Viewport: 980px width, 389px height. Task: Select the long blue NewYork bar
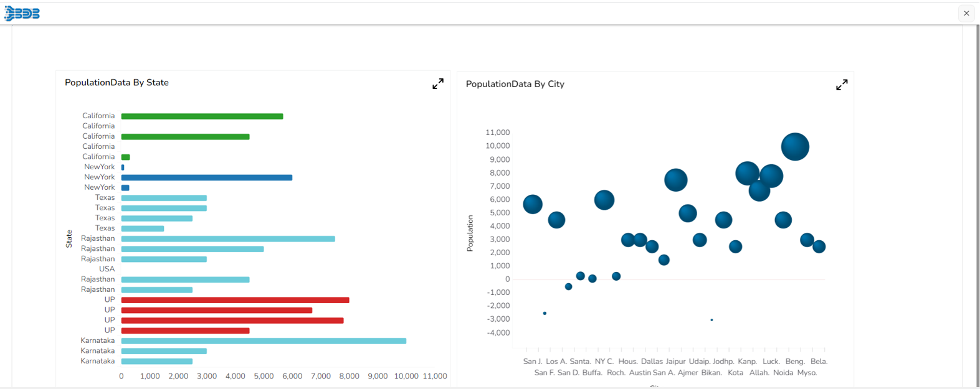click(x=206, y=177)
